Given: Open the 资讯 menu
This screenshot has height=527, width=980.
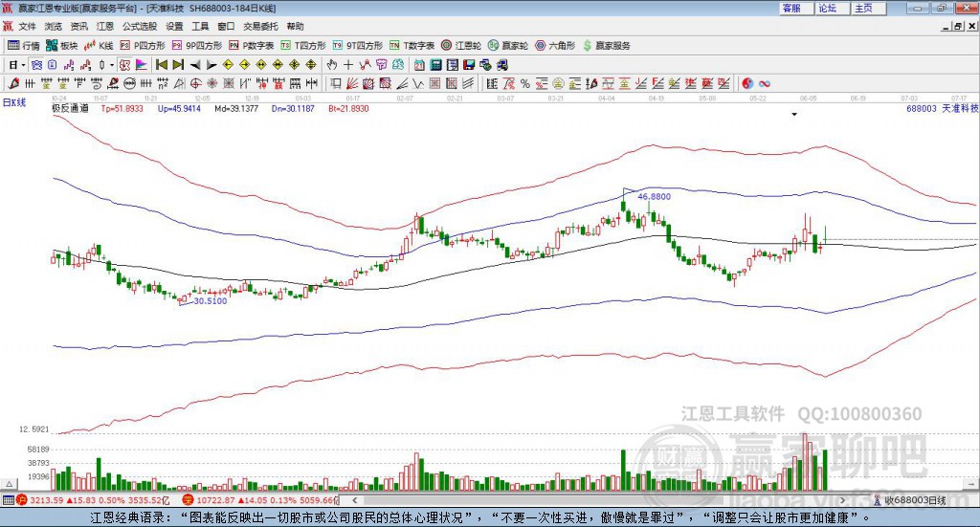Looking at the screenshot, I should [78, 26].
